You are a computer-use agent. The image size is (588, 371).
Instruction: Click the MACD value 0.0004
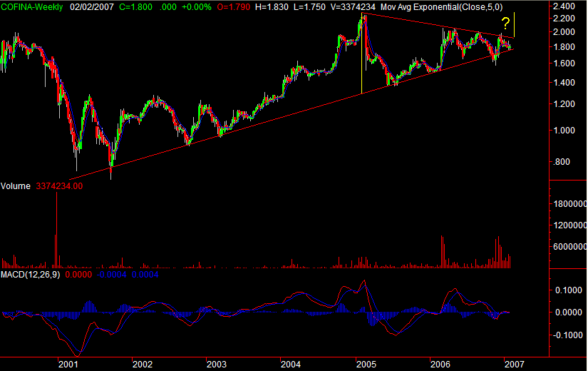tap(145, 275)
